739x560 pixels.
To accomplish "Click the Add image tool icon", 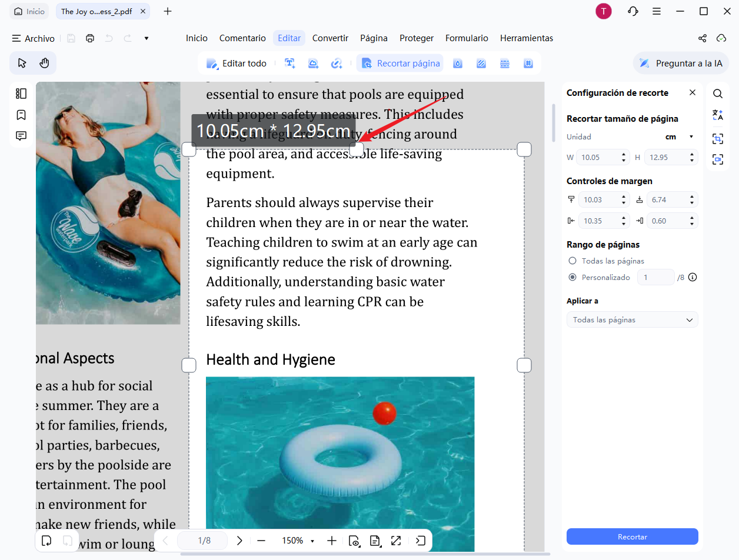I will tap(314, 64).
